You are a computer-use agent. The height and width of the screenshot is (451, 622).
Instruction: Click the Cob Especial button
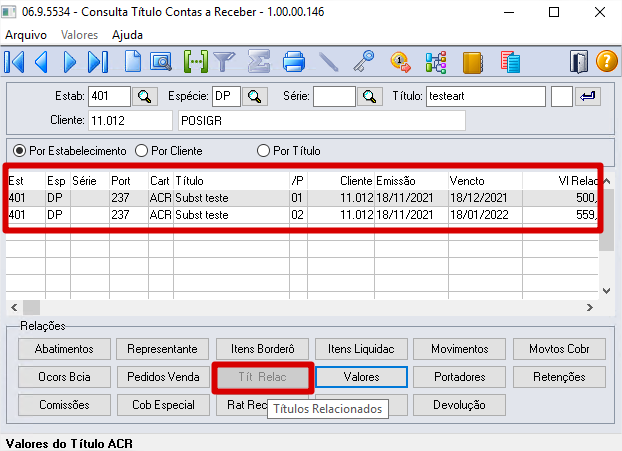pos(163,405)
